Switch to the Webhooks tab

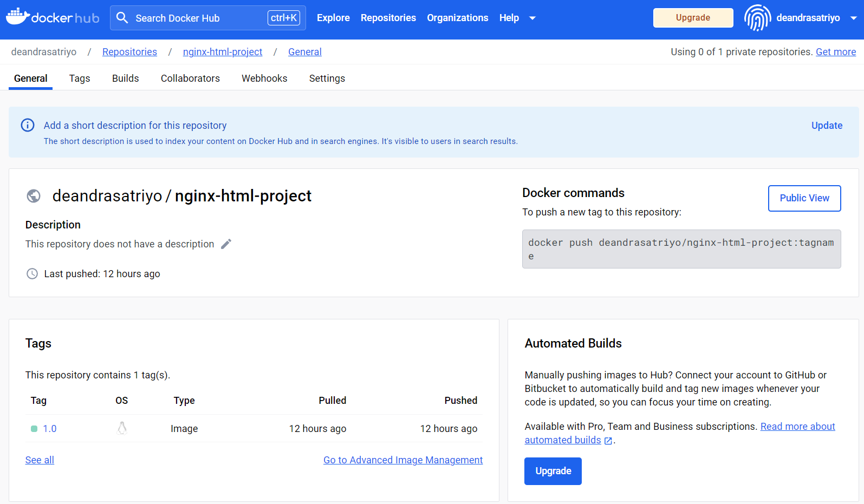[264, 78]
